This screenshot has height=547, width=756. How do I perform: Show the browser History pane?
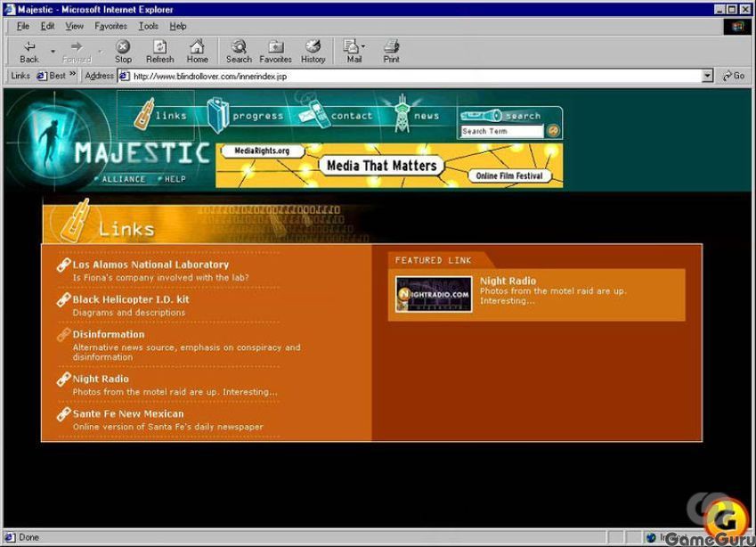313,52
